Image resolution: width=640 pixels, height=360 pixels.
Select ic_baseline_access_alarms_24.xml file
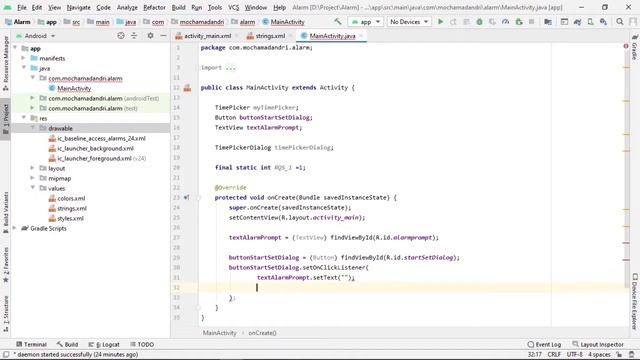[101, 138]
